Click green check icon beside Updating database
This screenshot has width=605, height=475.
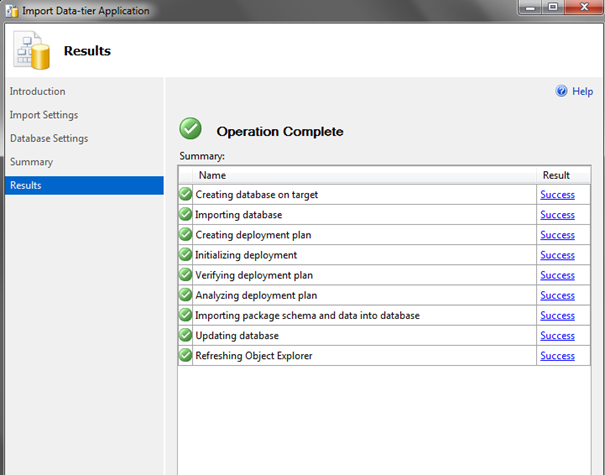pos(186,335)
